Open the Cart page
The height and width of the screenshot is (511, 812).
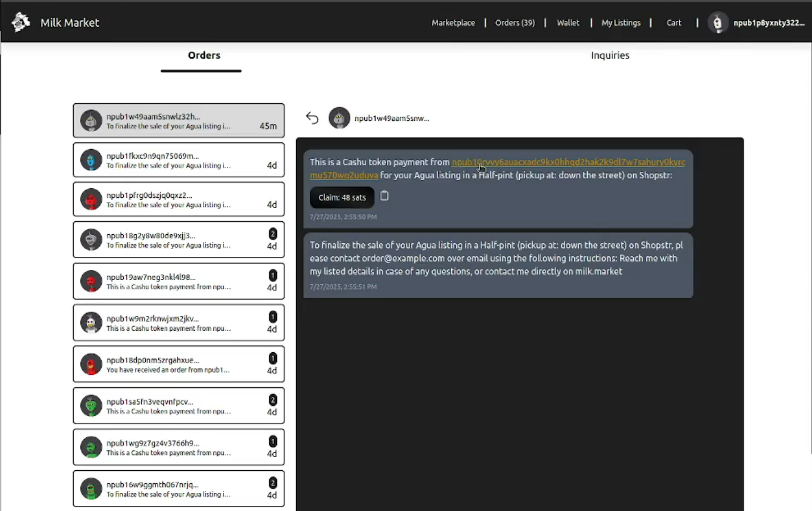coord(674,23)
